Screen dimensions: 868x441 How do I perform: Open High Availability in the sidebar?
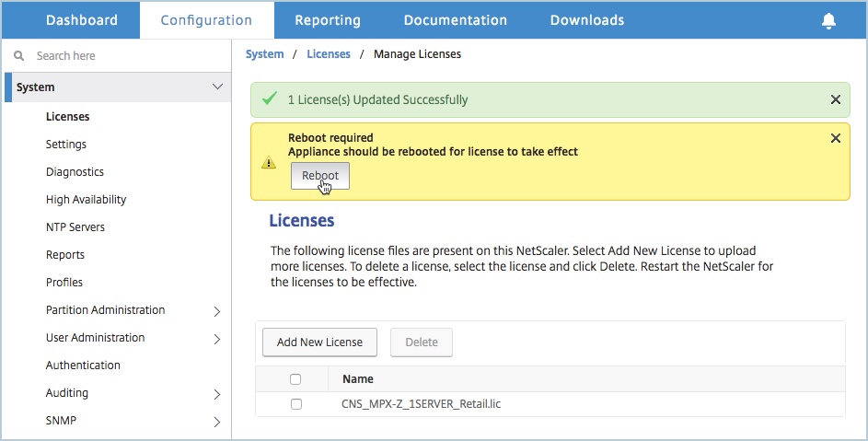pyautogui.click(x=86, y=200)
